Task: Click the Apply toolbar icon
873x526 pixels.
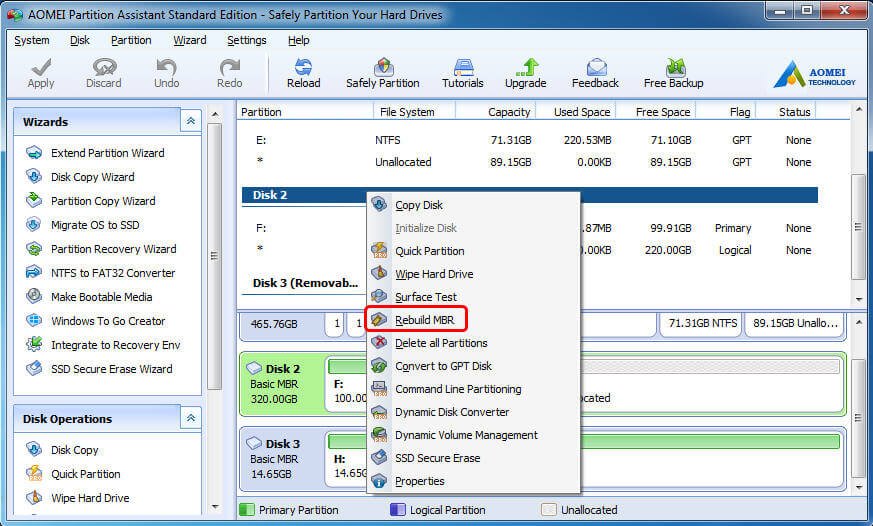Action: tap(41, 73)
